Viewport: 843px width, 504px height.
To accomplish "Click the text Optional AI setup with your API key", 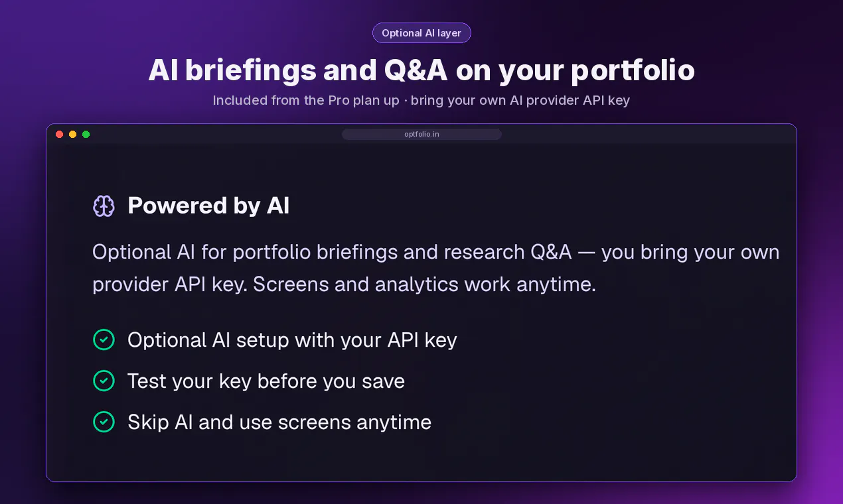I will (x=292, y=340).
